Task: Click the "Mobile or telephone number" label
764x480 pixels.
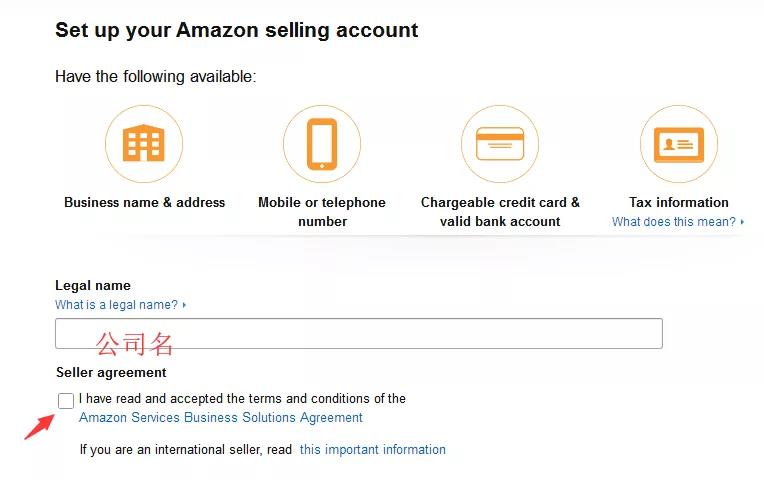Action: [x=322, y=211]
